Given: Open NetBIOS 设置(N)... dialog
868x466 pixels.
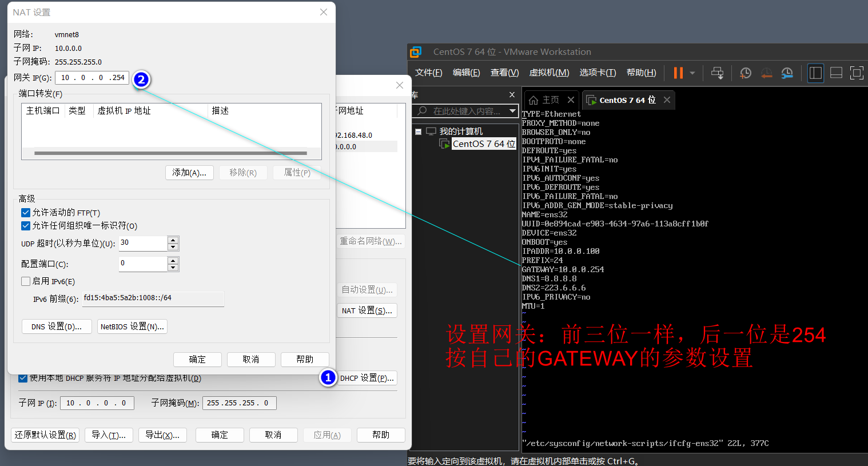Looking at the screenshot, I should pyautogui.click(x=132, y=326).
